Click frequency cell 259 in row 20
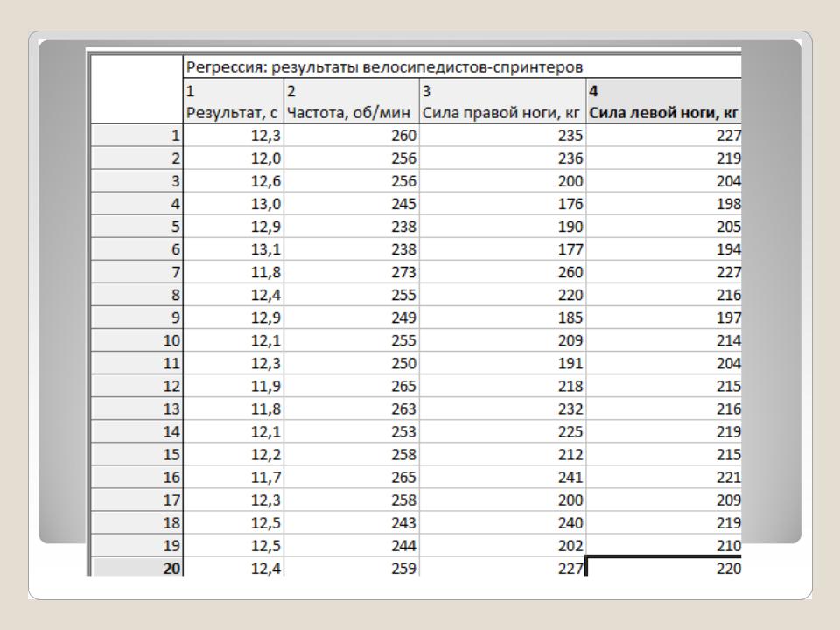 pyautogui.click(x=352, y=567)
